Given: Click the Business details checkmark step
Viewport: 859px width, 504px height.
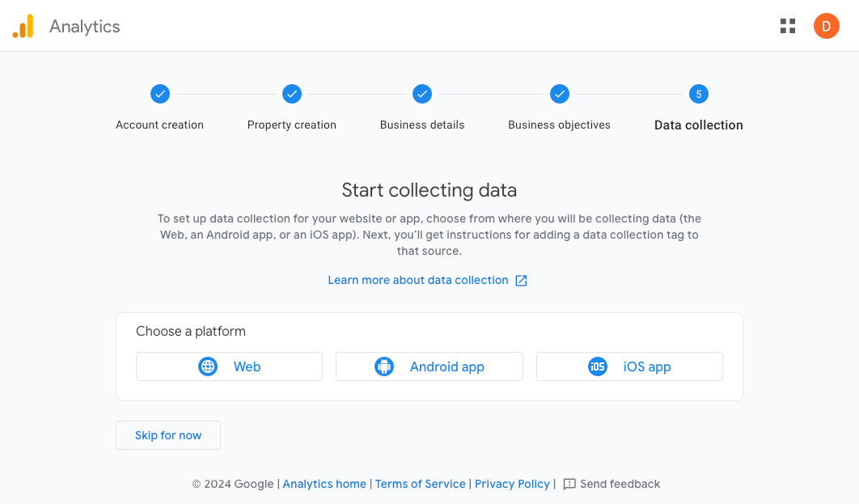Looking at the screenshot, I should (x=422, y=94).
